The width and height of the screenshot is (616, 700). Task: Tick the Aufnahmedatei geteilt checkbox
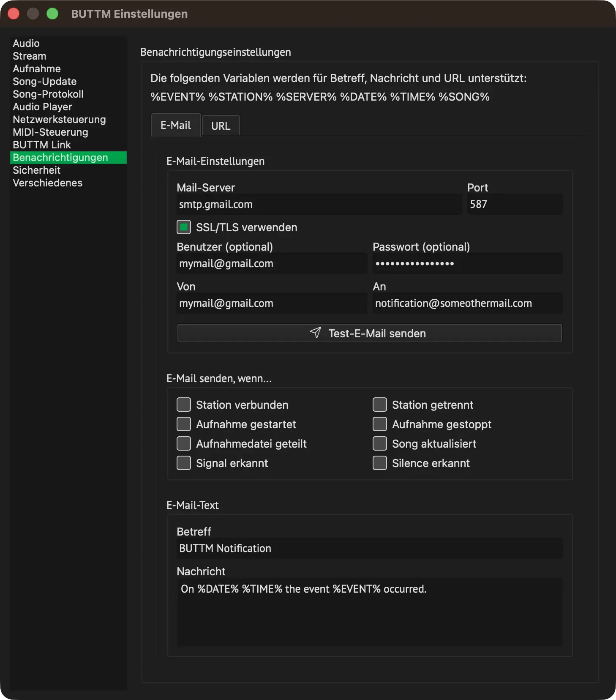184,443
